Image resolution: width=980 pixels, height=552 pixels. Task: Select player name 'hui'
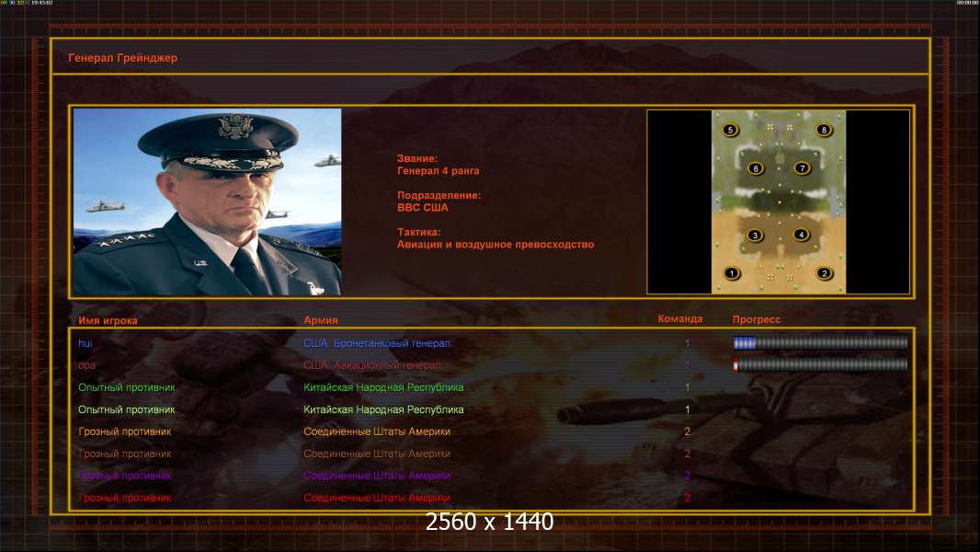[x=85, y=343]
